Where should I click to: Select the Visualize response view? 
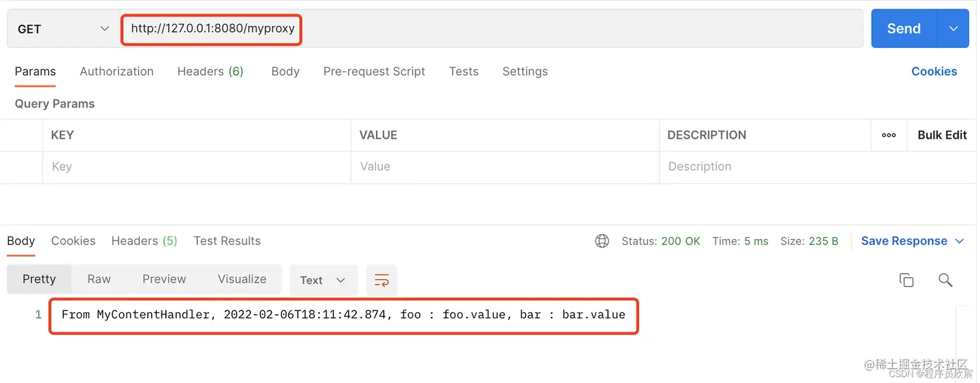coord(242,279)
